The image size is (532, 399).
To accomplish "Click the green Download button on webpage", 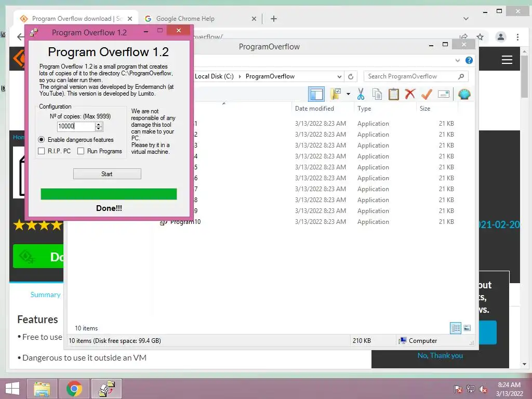I will tap(38, 256).
